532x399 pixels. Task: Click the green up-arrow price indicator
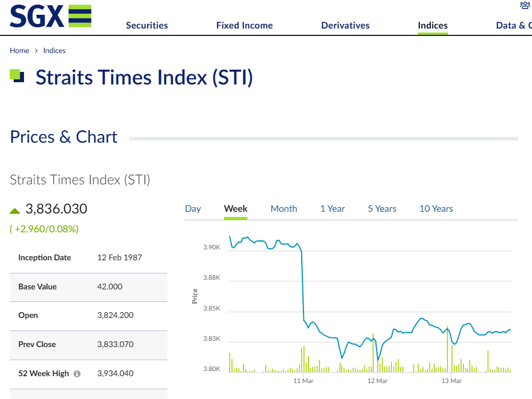(15, 211)
